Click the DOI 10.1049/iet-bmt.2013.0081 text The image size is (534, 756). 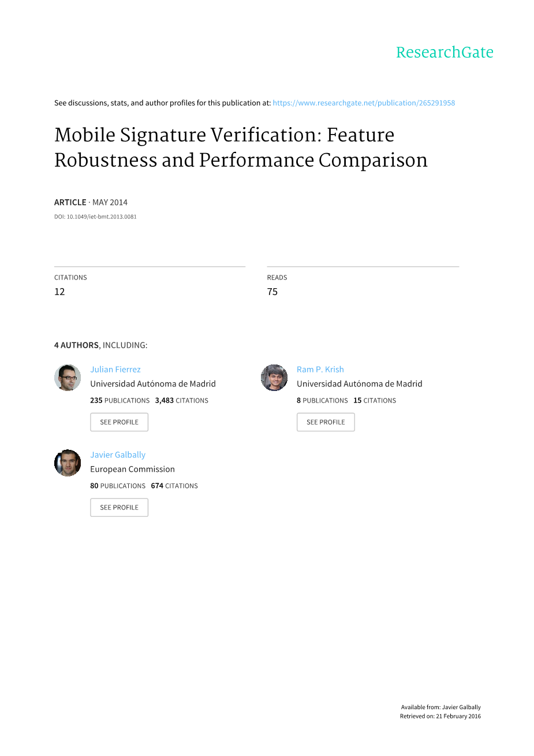(95, 217)
